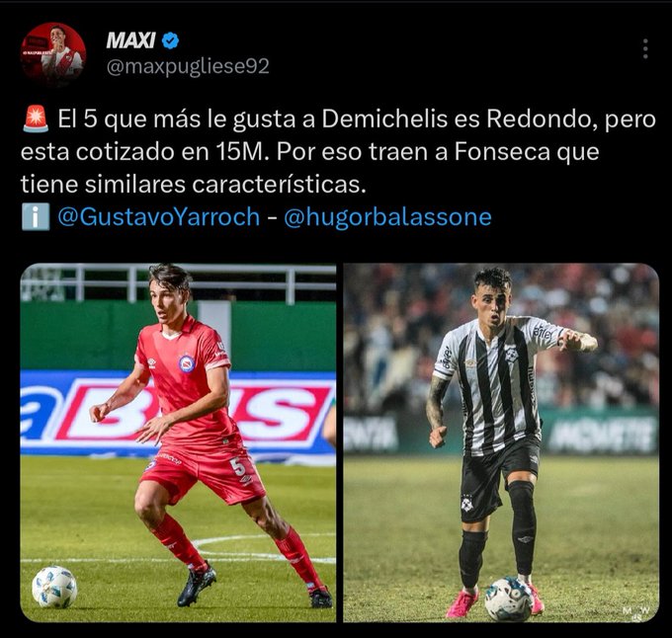Click the club crest on black shorts
Viewport: 672px width, 638px height.
[466, 505]
